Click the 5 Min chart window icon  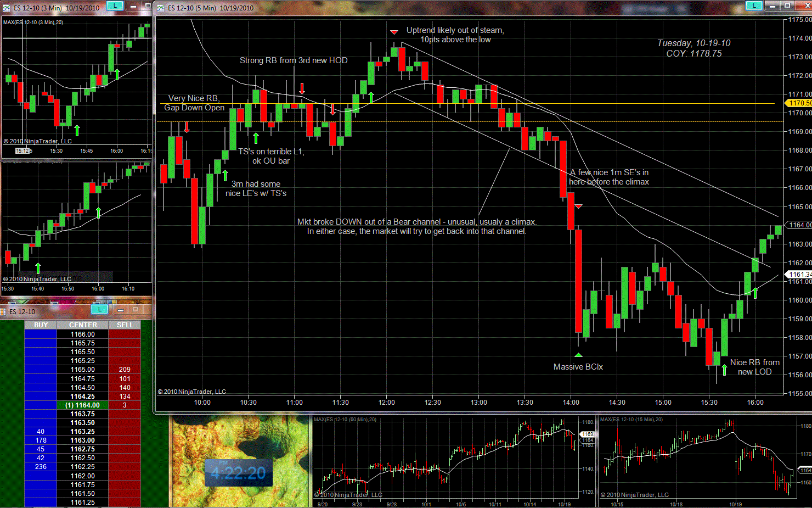tap(161, 8)
